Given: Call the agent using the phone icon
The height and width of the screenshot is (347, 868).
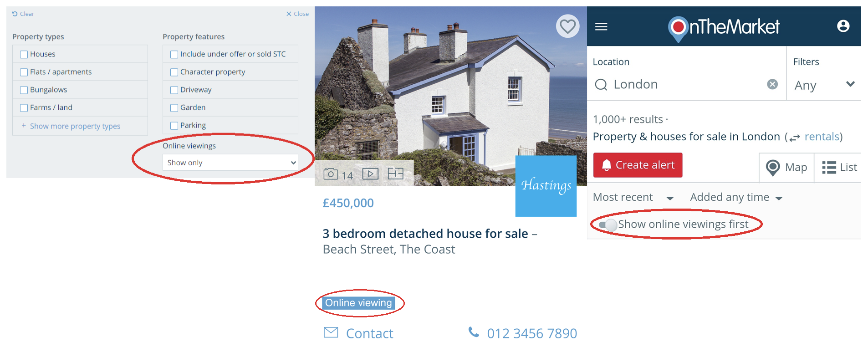Looking at the screenshot, I should 474,332.
